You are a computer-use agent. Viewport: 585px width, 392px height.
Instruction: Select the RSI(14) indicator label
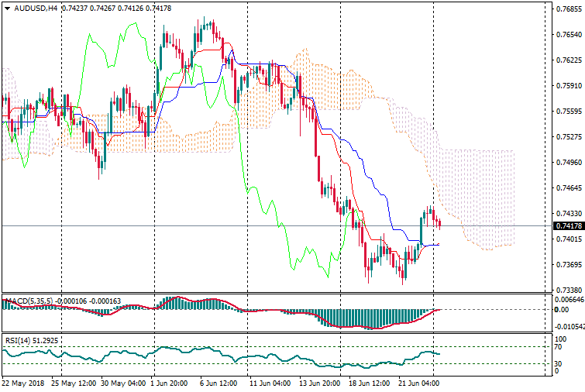[x=20, y=340]
